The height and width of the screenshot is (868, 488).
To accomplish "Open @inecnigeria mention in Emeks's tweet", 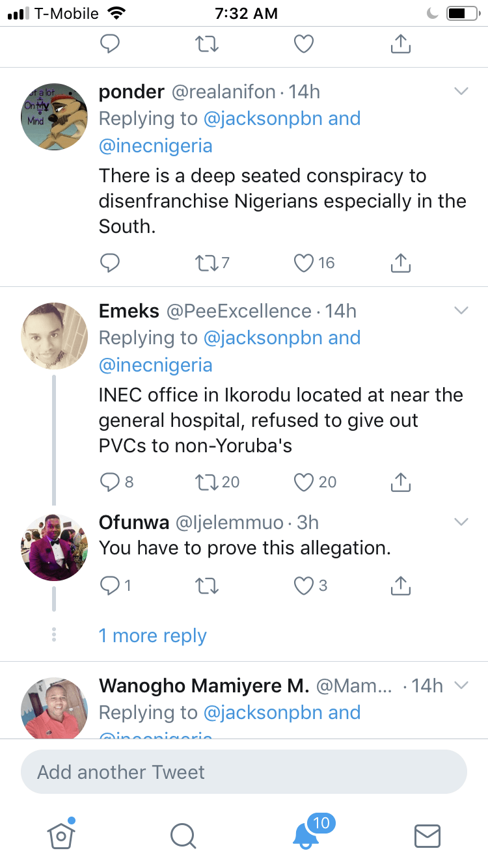I will point(156,365).
